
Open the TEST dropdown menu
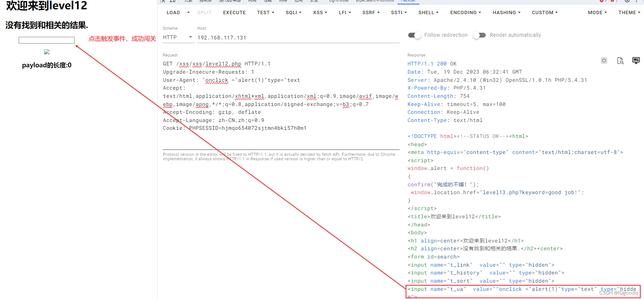pyautogui.click(x=266, y=13)
